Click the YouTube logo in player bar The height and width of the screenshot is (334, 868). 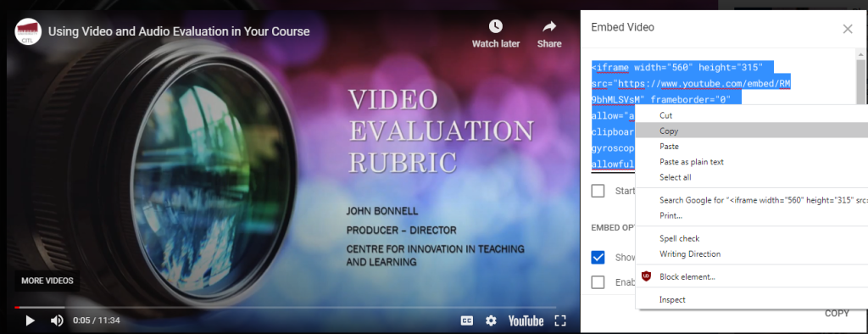coord(526,320)
